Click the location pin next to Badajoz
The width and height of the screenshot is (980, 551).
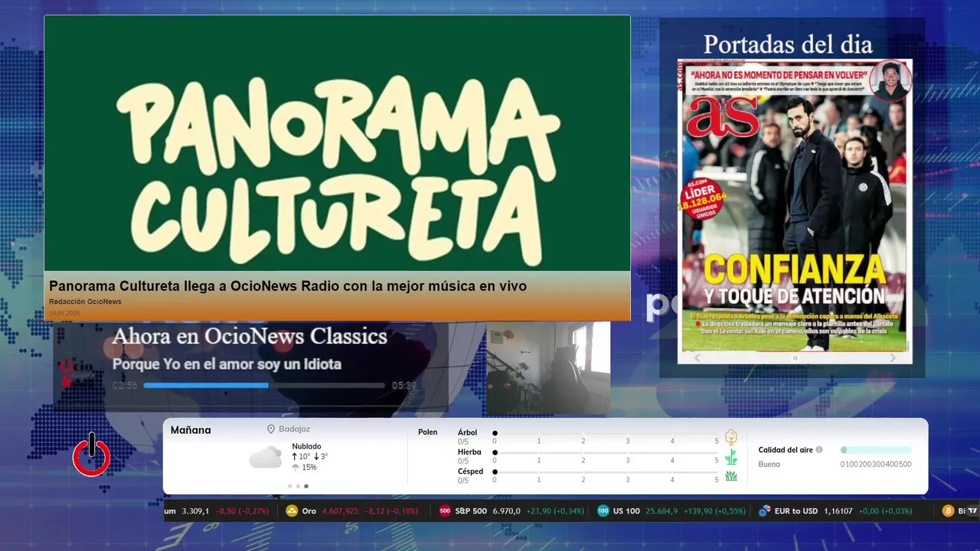(271, 429)
